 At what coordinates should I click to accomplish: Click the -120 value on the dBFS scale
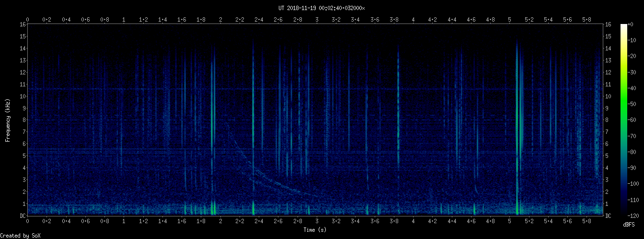tap(634, 216)
